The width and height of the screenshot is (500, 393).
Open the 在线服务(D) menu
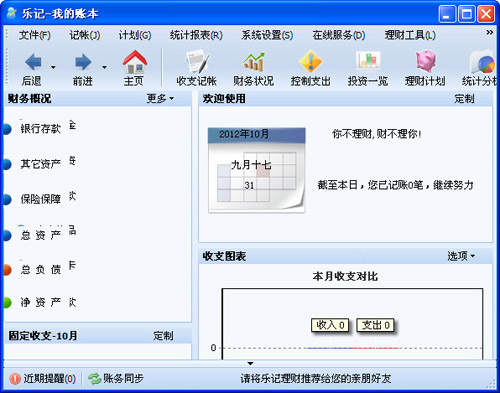click(x=338, y=35)
